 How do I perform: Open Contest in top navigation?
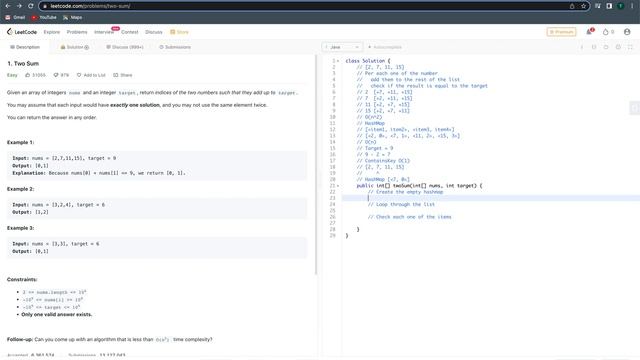[130, 32]
